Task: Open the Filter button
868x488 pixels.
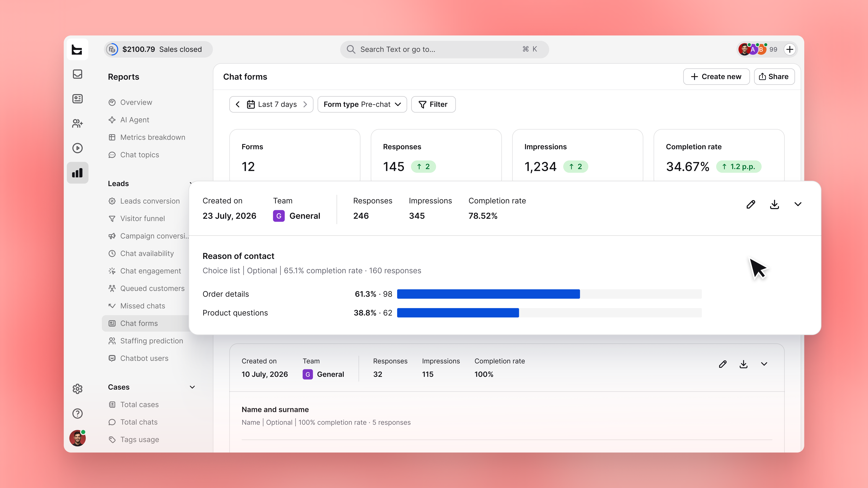Action: click(433, 104)
